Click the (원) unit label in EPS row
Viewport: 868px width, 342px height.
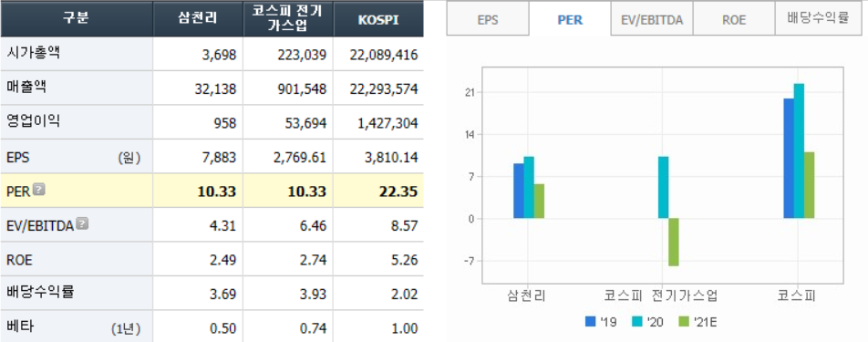129,159
